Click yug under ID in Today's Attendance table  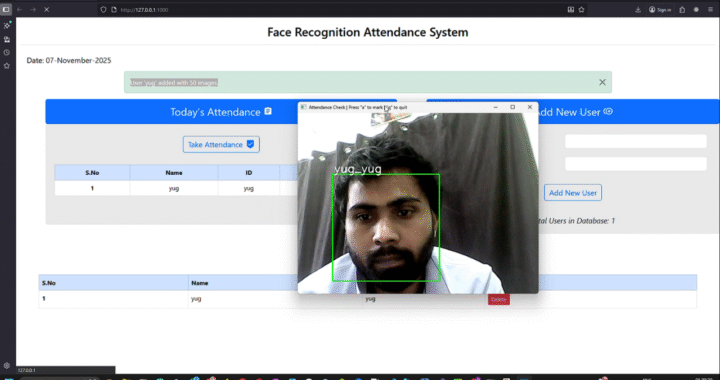[248, 188]
